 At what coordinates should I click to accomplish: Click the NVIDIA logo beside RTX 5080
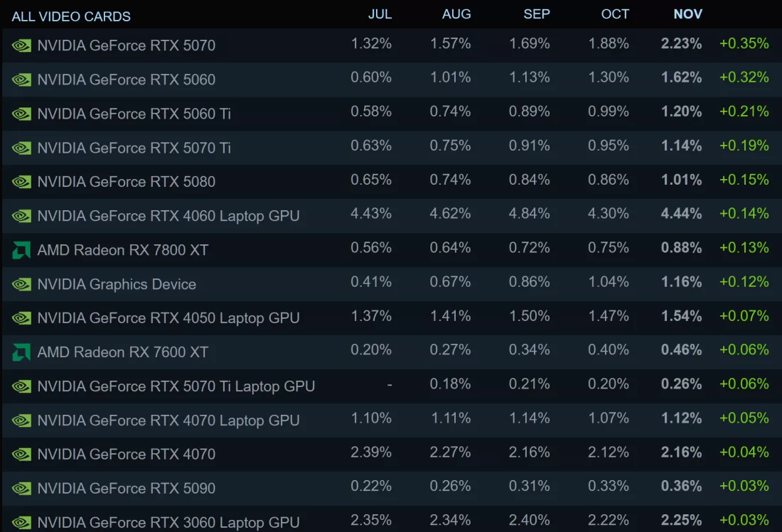pyautogui.click(x=21, y=182)
